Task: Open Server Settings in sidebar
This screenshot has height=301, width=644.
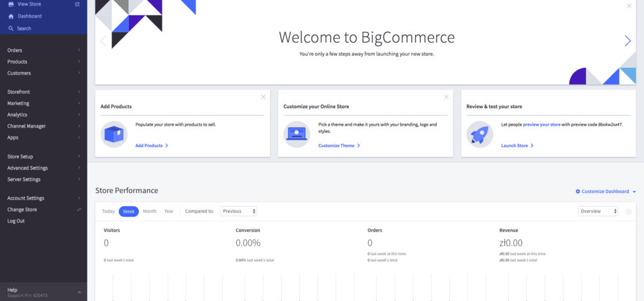Action: pos(43,180)
